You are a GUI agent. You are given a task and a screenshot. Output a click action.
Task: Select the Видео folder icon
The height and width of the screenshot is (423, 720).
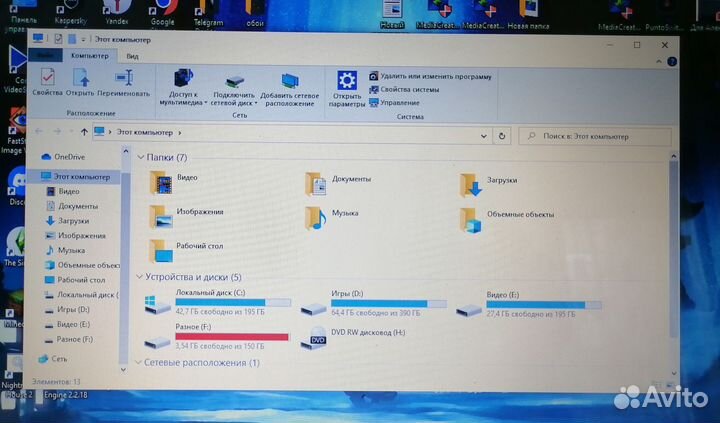[162, 183]
